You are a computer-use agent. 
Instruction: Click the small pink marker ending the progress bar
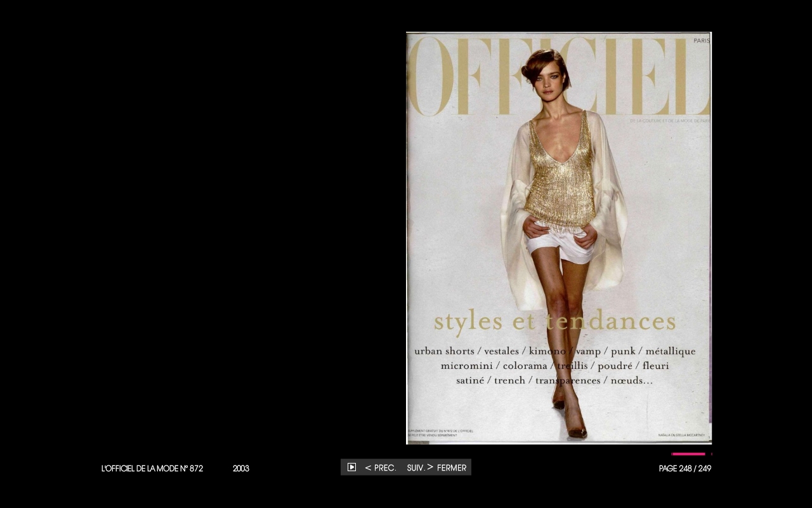point(711,454)
